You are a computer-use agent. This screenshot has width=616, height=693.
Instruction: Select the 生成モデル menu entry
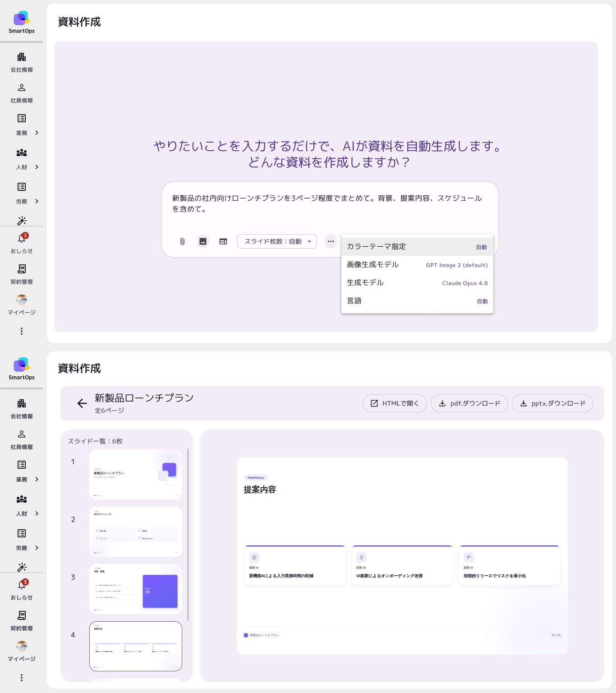pyautogui.click(x=417, y=283)
